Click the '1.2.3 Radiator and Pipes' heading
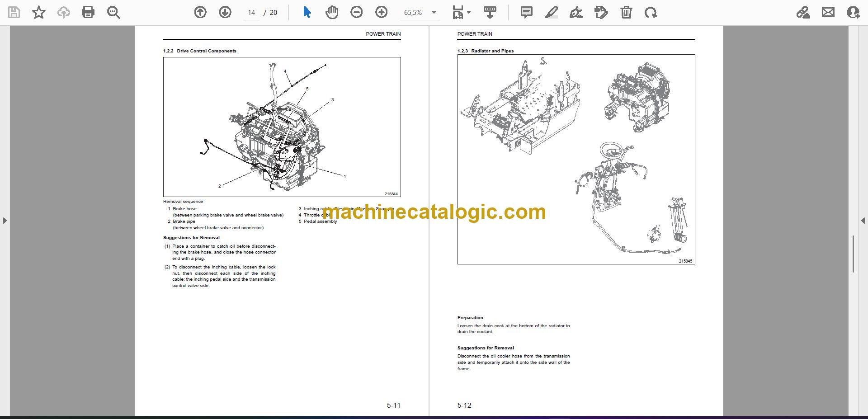Image resolution: width=868 pixels, height=419 pixels. click(486, 51)
